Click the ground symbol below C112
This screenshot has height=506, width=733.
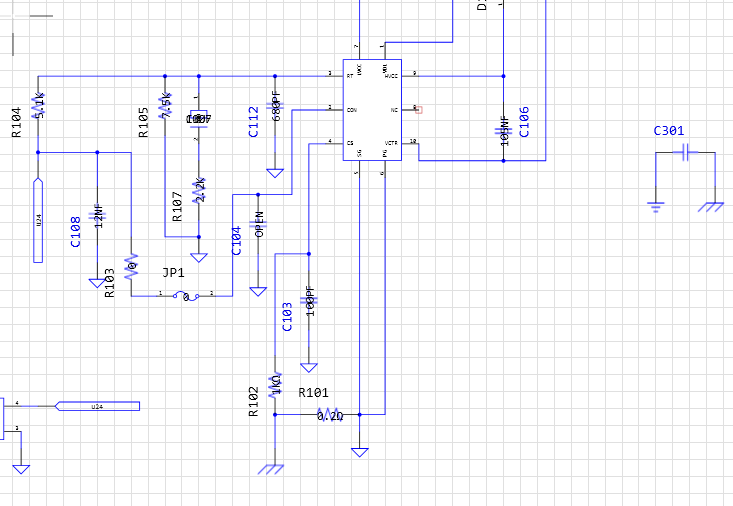pos(275,173)
